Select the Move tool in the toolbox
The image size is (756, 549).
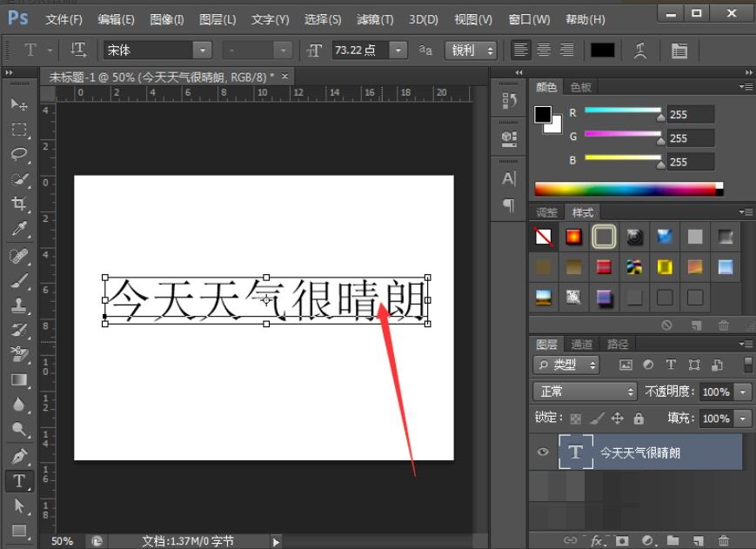point(18,104)
